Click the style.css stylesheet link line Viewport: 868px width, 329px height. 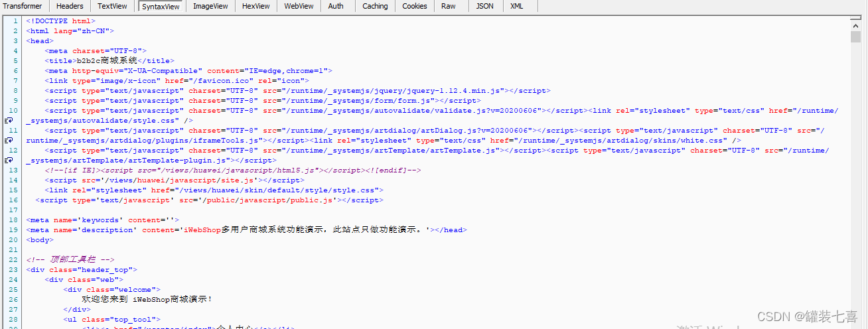click(214, 190)
